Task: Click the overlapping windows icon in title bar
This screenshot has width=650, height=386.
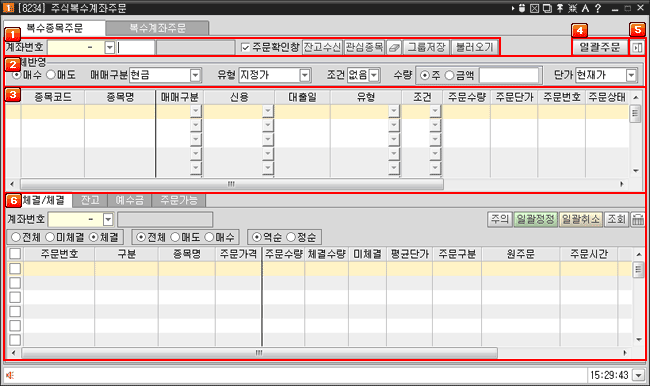Action: (547, 8)
